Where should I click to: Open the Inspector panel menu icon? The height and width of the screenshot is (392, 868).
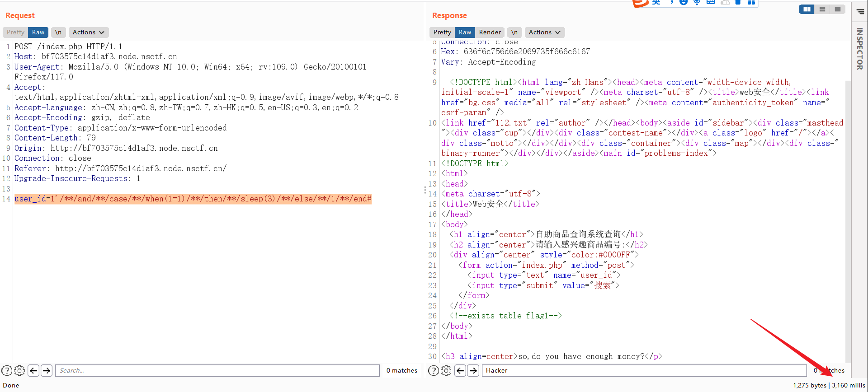(860, 11)
